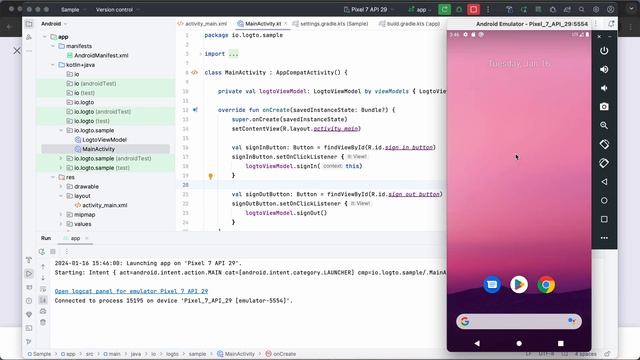The width and height of the screenshot is (640, 360).
Task: Click emulator sidebar Back triangle
Action: pyautogui.click(x=604, y=182)
